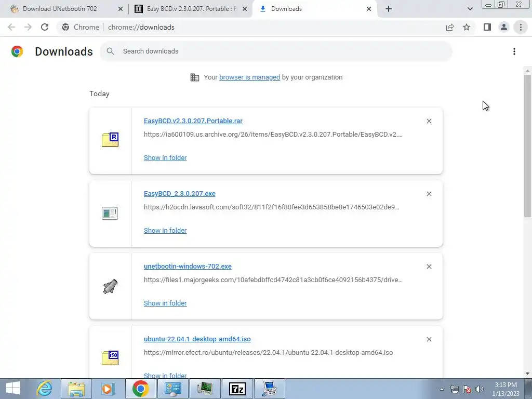
Task: Click the Action Center flag tray icon
Action: (x=467, y=389)
